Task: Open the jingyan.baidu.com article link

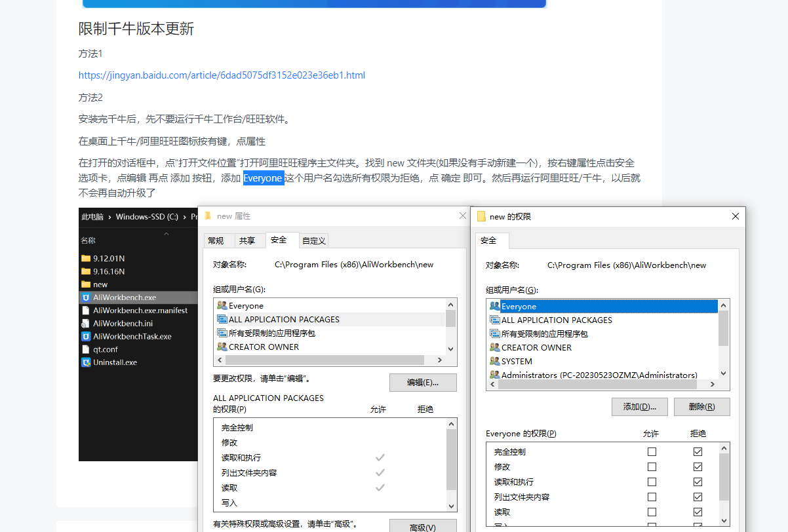Action: point(222,75)
